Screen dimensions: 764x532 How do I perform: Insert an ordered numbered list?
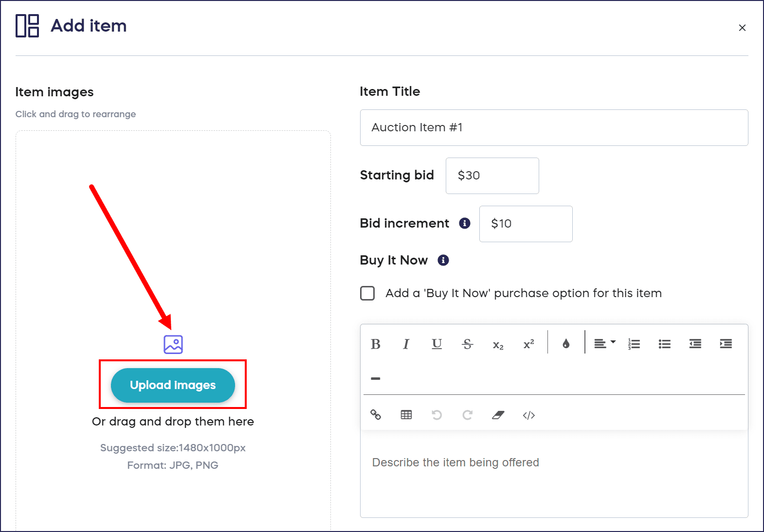click(634, 344)
